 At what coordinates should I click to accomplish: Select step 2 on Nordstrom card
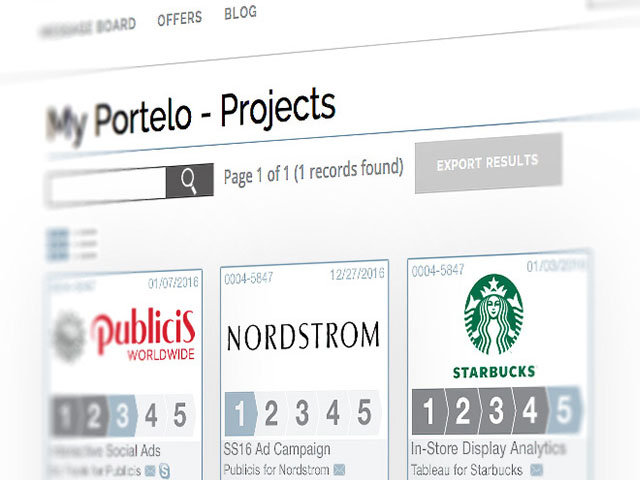click(271, 413)
